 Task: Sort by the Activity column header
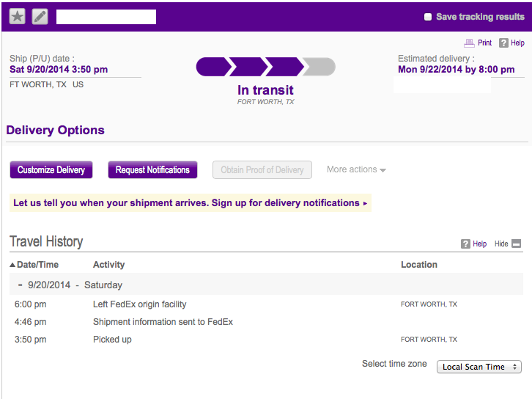coord(109,265)
